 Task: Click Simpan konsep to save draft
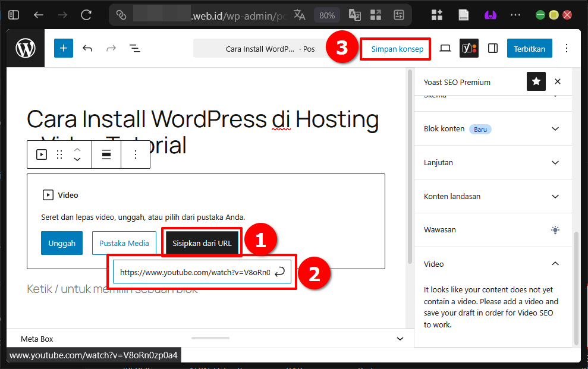coord(395,49)
